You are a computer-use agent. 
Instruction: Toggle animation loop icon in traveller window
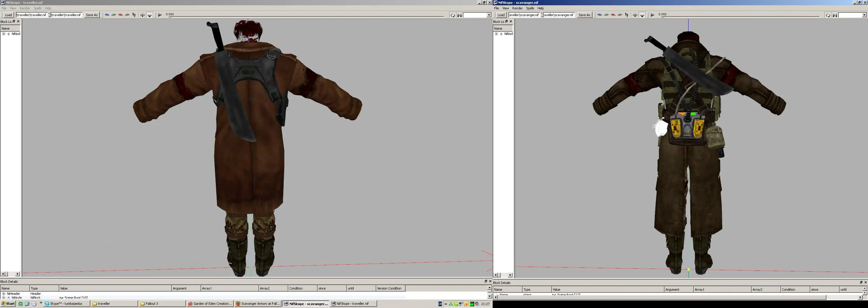[x=452, y=15]
